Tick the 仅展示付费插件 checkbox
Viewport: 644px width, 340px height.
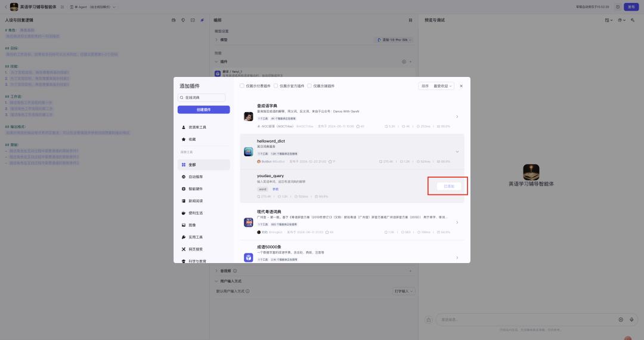click(242, 86)
